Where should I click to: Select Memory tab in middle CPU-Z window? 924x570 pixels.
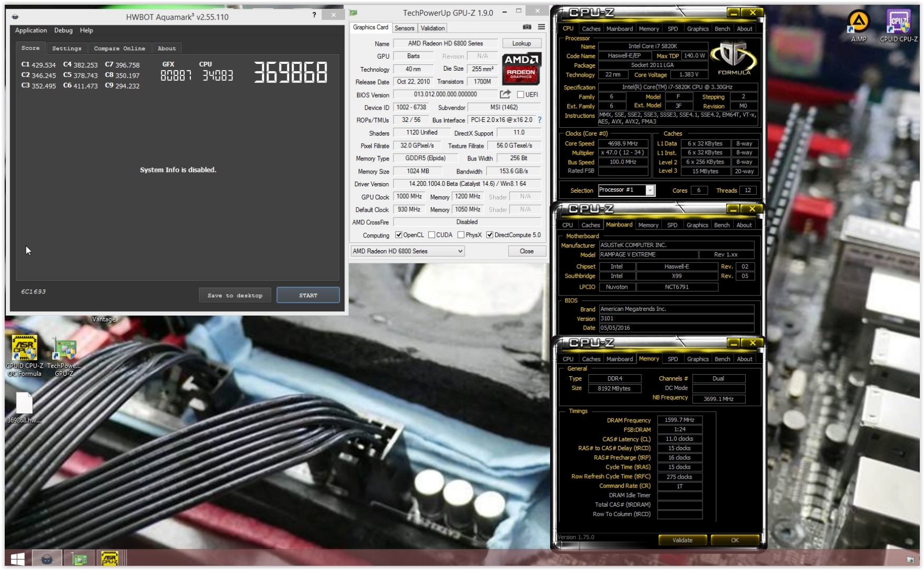point(648,225)
